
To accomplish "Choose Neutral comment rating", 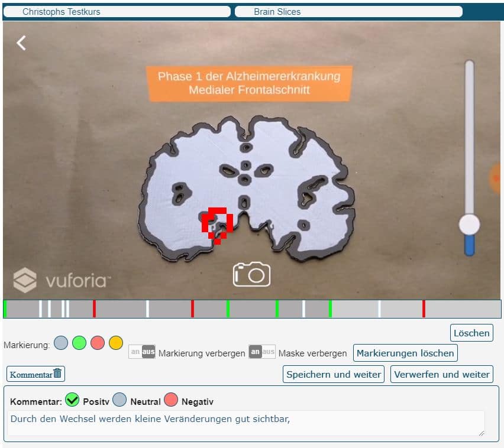I will pos(119,400).
